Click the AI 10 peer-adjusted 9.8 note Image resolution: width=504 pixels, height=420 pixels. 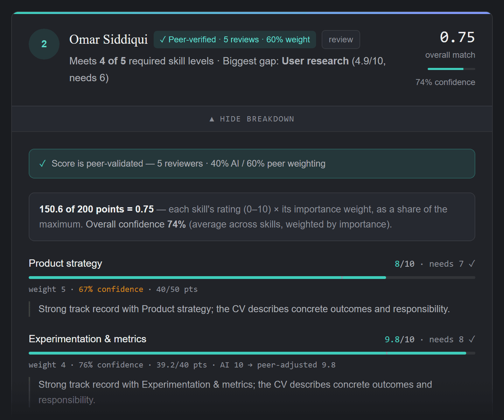(278, 365)
